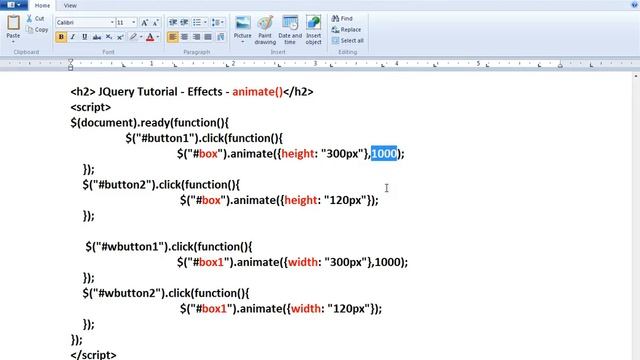Open the font size dropdown
640x360 pixels.
click(134, 22)
